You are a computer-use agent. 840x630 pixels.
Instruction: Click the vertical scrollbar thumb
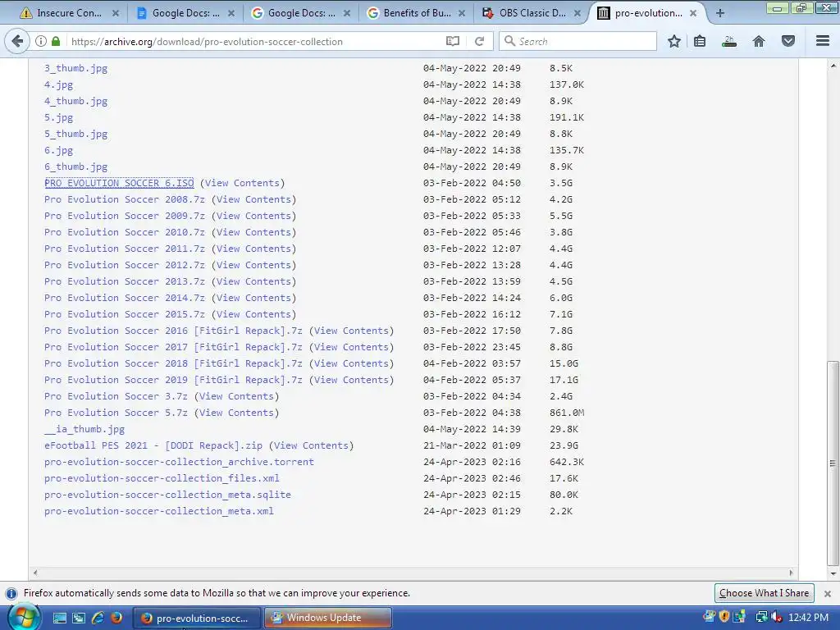pos(833,463)
